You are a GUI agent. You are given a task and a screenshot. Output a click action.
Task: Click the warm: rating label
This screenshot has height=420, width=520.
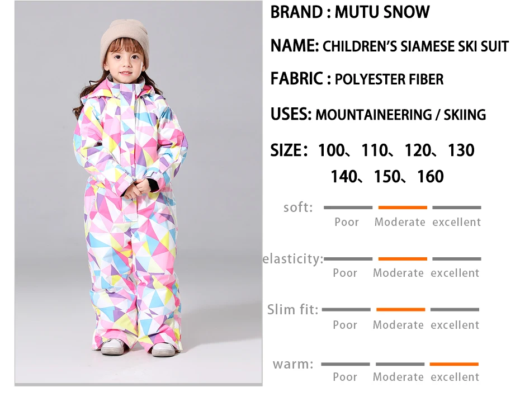pyautogui.click(x=293, y=364)
